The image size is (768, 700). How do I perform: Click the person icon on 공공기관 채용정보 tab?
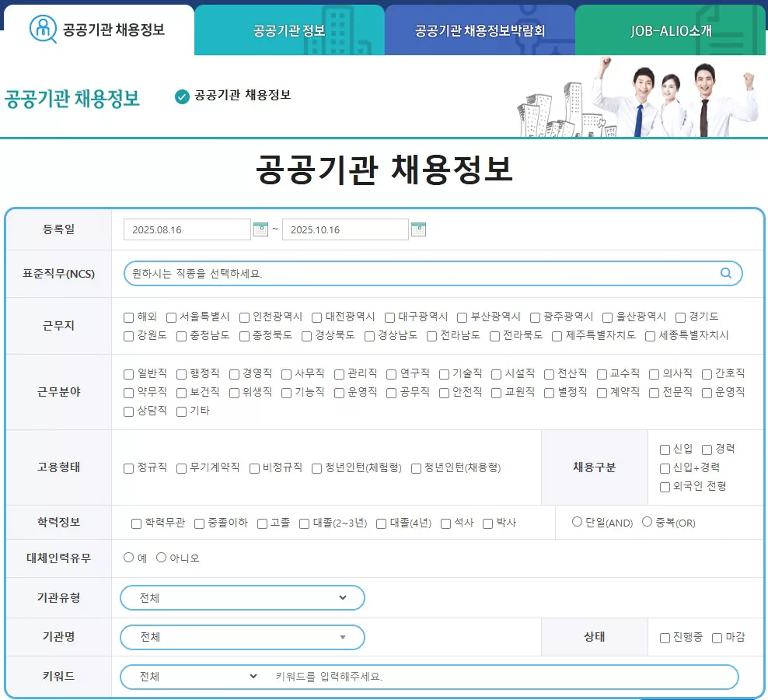pos(40,30)
